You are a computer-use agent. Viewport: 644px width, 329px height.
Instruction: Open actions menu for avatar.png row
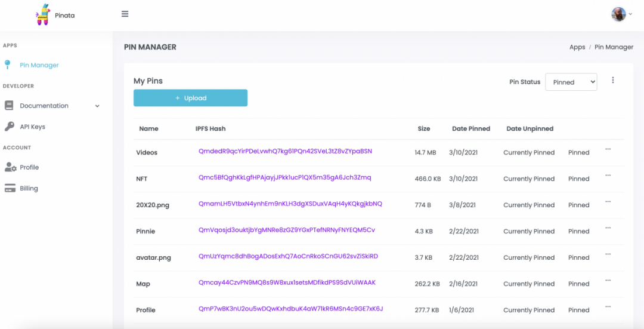coord(608,254)
